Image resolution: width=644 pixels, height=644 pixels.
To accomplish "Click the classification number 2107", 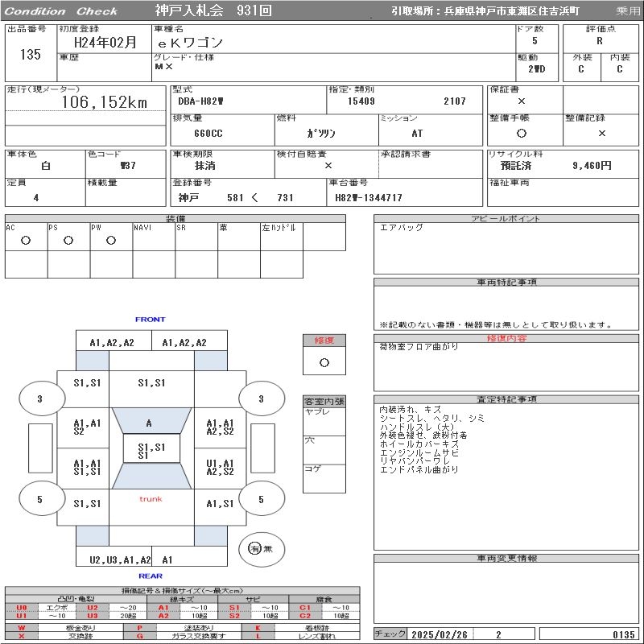I will (x=455, y=101).
